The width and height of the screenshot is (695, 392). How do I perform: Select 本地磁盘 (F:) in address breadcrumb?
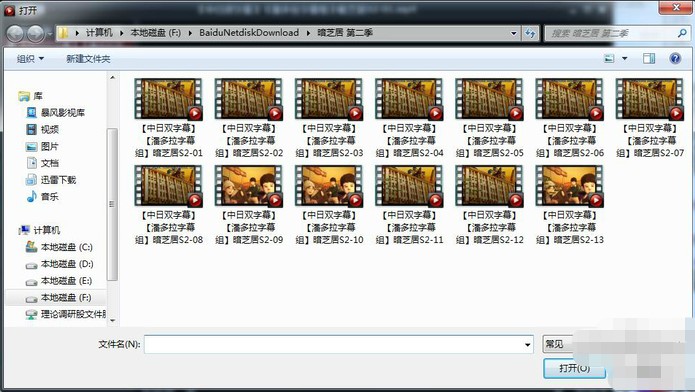156,33
